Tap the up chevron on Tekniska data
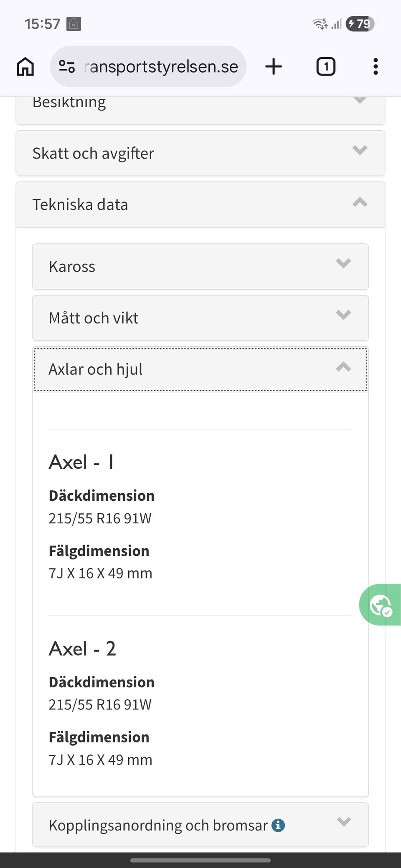Viewport: 401px width, 868px height. click(360, 202)
